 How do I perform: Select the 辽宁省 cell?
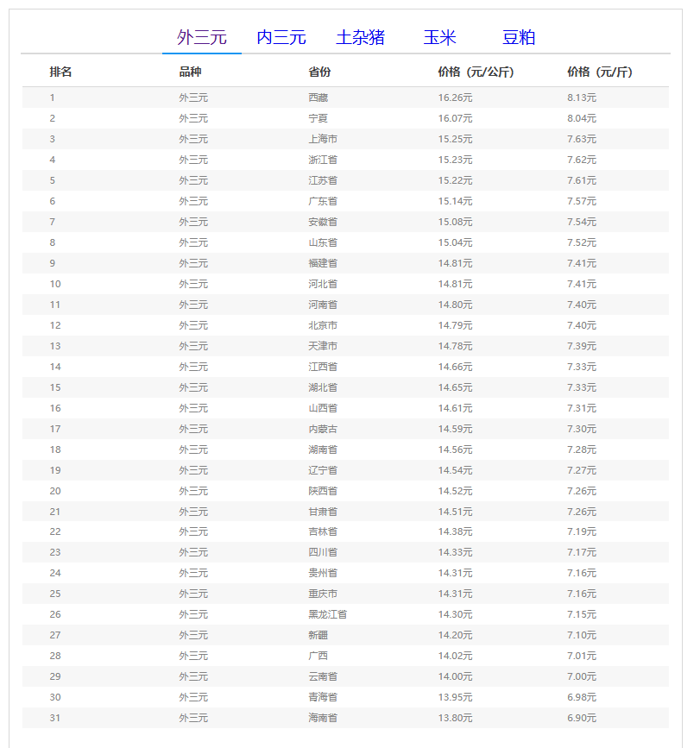tap(323, 470)
